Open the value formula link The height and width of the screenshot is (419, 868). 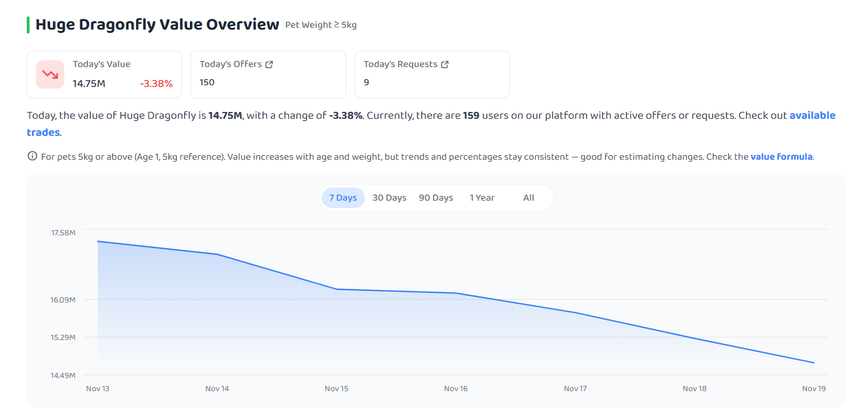coord(782,156)
